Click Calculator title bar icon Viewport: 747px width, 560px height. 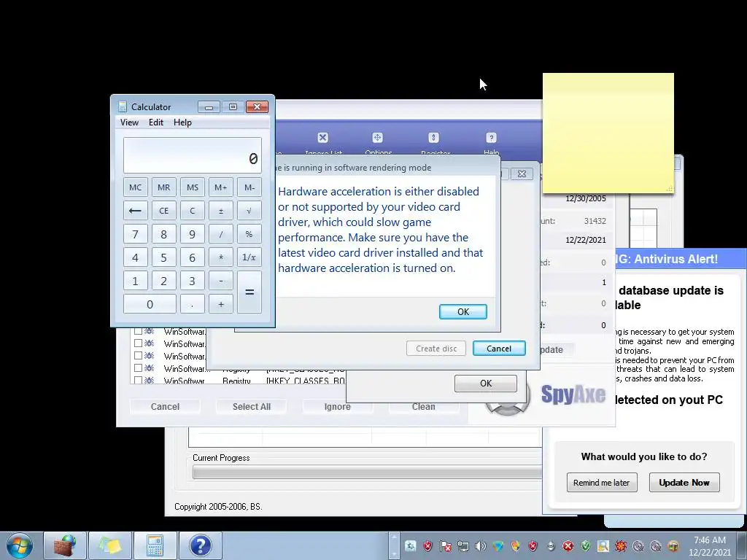(123, 106)
